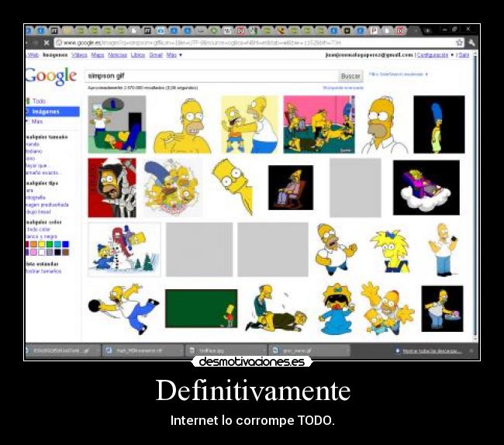Screen dimensions: 504x445
Task: Go to Web in the top navigation
Action: click(x=33, y=55)
